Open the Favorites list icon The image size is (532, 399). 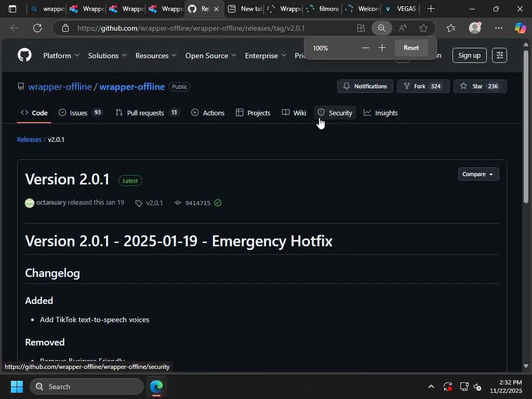coord(451,28)
